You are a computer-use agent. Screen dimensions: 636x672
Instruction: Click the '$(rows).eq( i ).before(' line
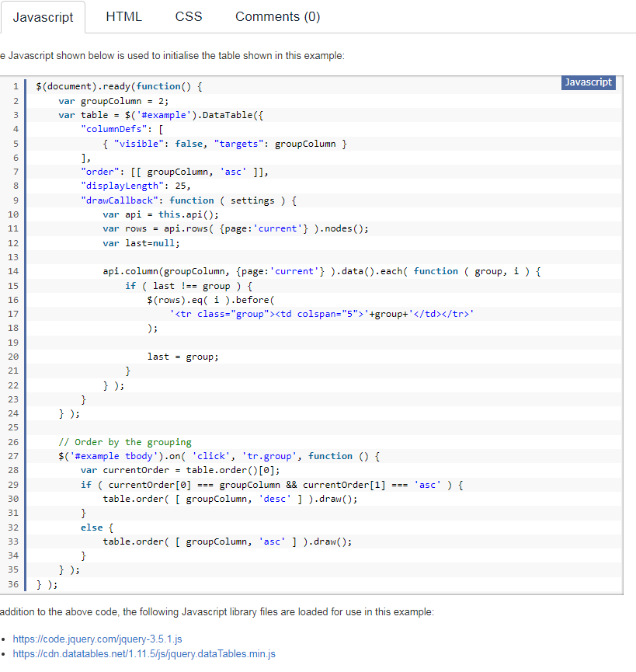pos(210,300)
